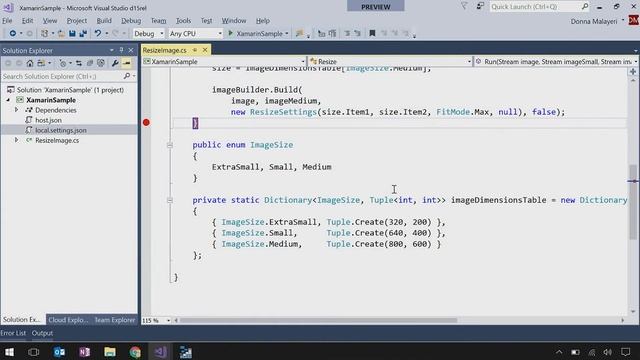This screenshot has height=360, width=640.
Task: Open the Tools menu
Action: point(183,20)
